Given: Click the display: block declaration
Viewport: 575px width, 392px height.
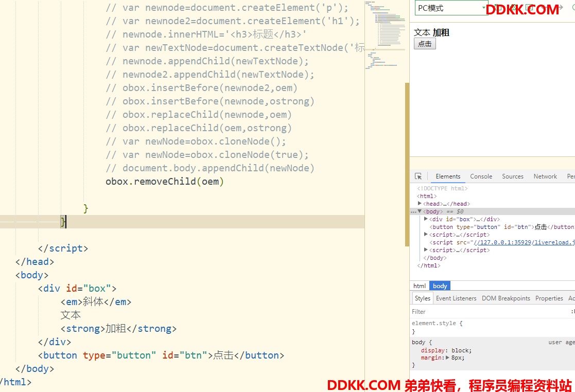Looking at the screenshot, I should coord(446,350).
